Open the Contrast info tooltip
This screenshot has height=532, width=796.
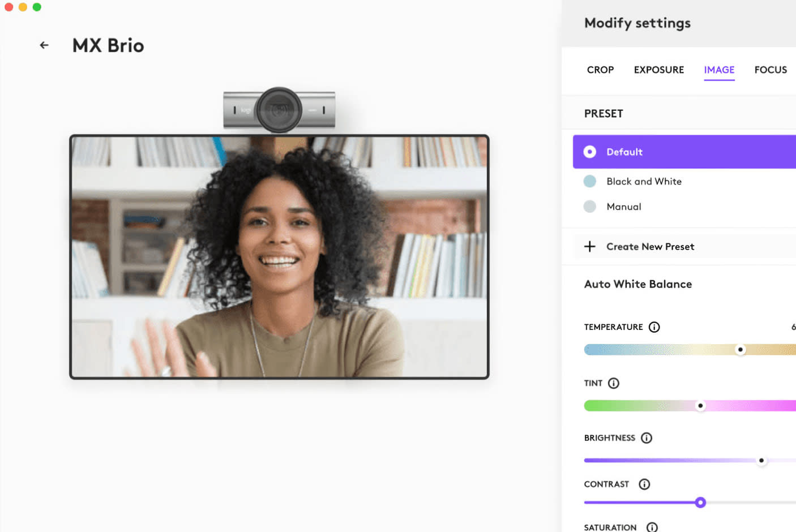coord(644,484)
